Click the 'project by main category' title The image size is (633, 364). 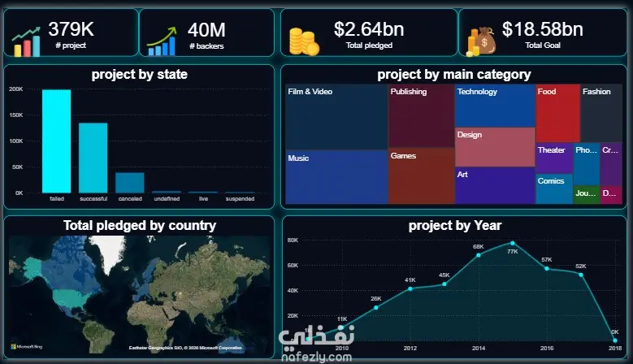click(453, 74)
